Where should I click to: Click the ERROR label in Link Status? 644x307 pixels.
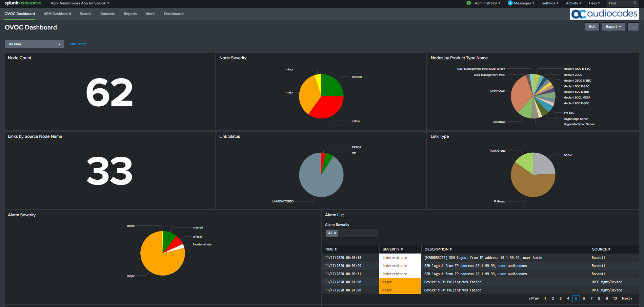coord(357,148)
